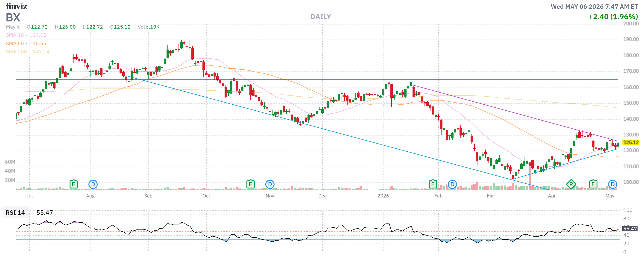The height and width of the screenshot is (259, 644).
Task: Click the Wed MAY 06 2026 timestamp
Action: coord(594,6)
